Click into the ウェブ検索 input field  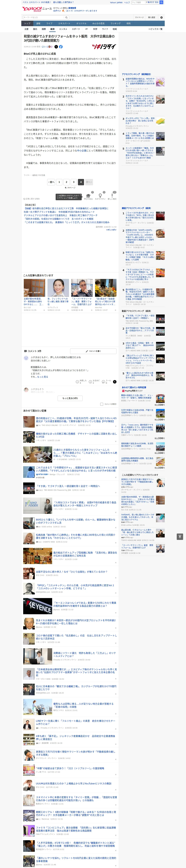coord(138,2)
